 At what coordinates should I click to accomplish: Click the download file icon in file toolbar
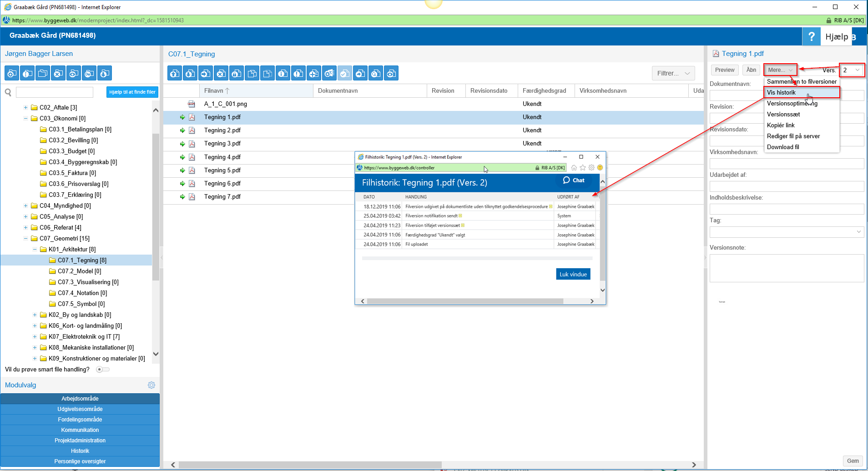tap(190, 73)
